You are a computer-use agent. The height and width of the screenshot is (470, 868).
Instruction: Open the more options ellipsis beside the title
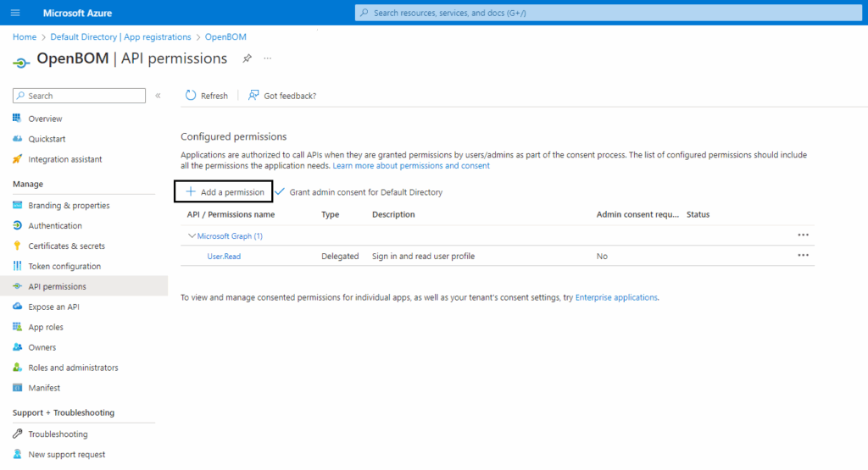pos(267,58)
